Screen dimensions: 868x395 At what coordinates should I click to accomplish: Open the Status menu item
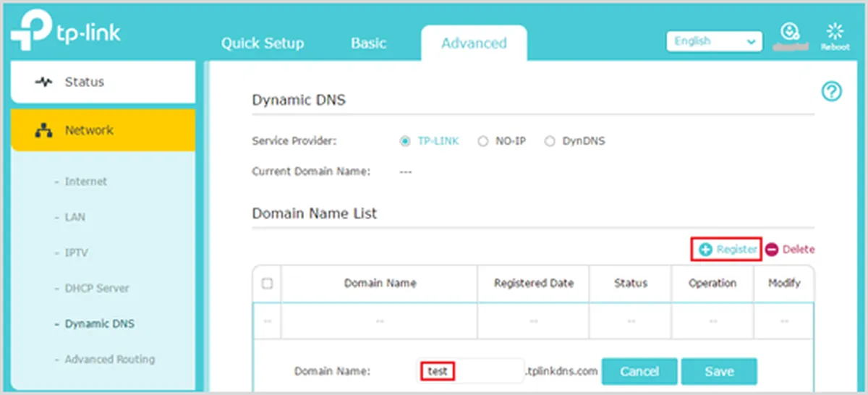103,82
